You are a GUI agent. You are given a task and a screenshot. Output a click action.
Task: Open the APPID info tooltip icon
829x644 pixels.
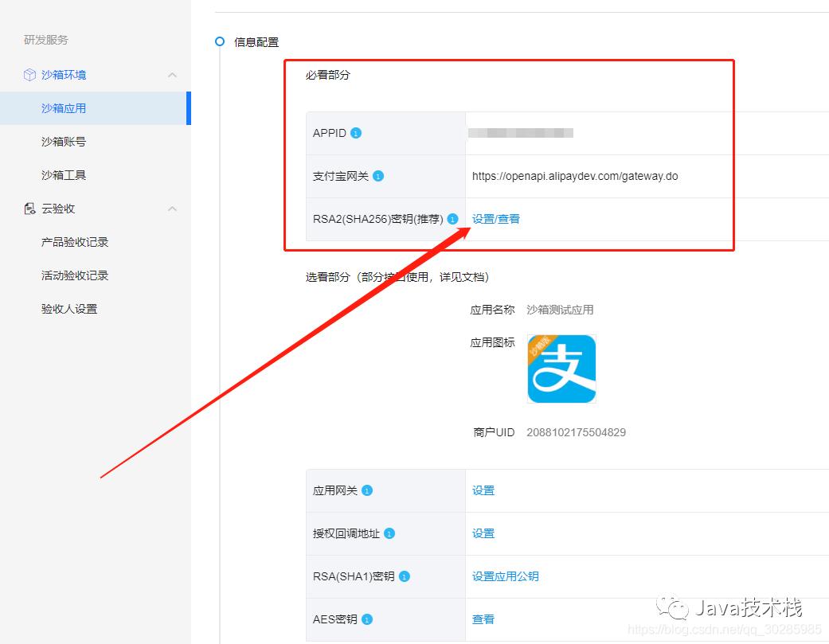tap(357, 133)
